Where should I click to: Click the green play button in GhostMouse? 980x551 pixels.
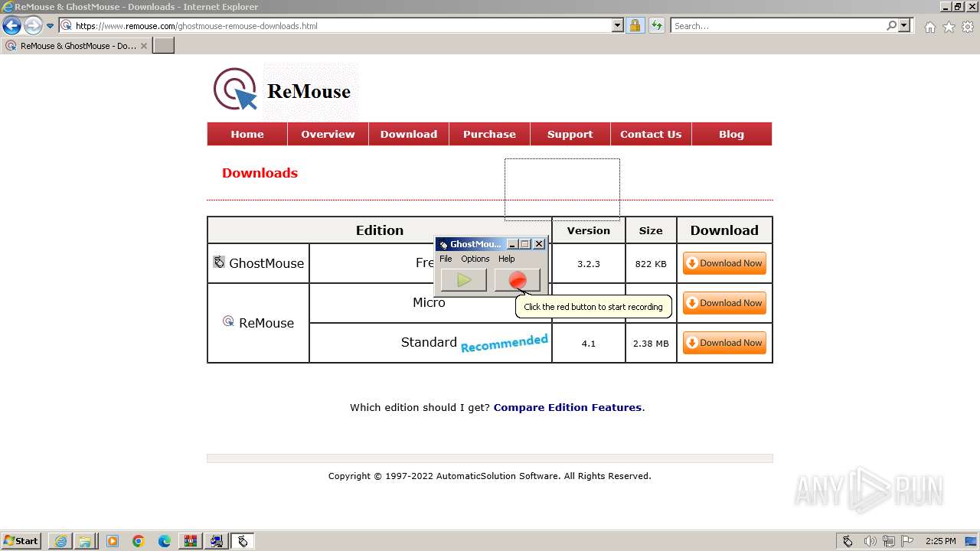click(464, 281)
